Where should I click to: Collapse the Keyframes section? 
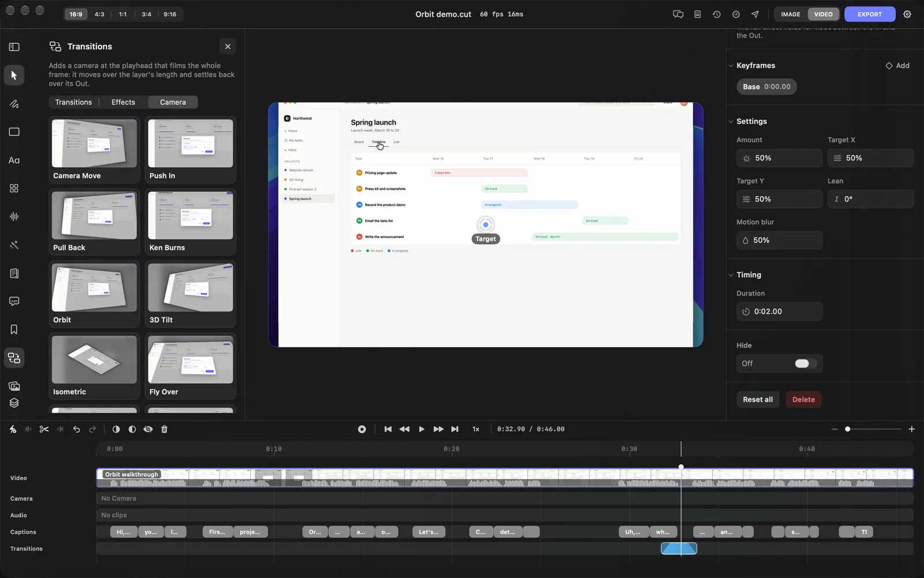coord(731,66)
